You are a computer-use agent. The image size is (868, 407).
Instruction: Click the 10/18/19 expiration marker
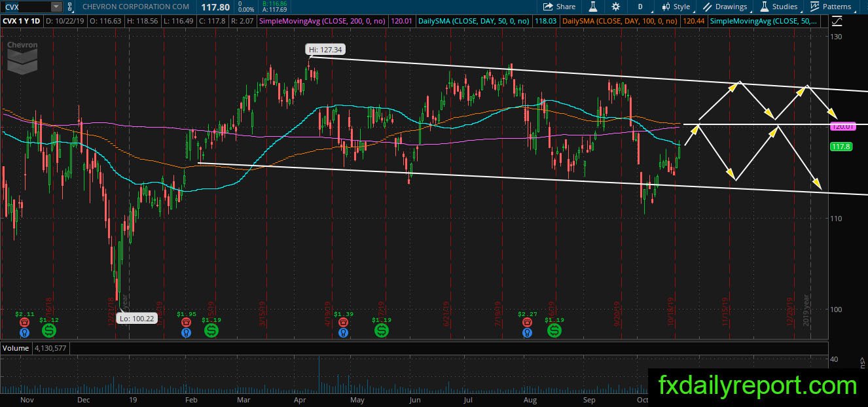(x=672, y=313)
